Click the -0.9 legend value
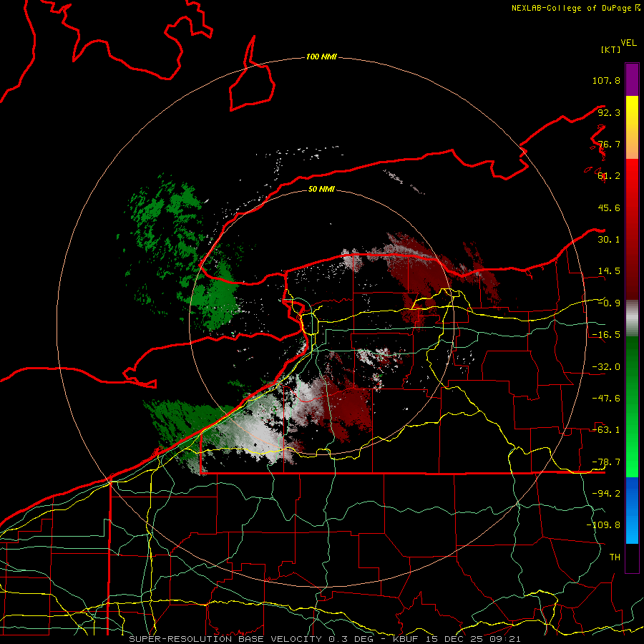Viewport: 644px width, 644px height. [x=609, y=303]
